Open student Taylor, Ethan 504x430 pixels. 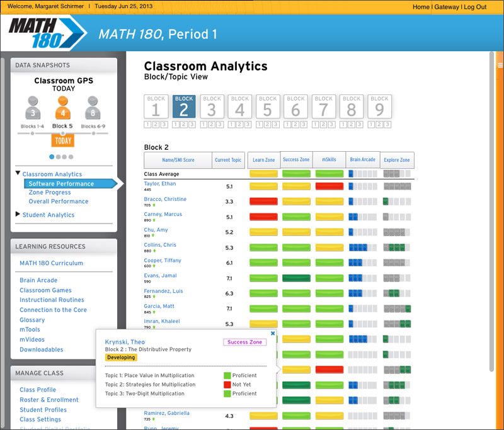tap(160, 184)
